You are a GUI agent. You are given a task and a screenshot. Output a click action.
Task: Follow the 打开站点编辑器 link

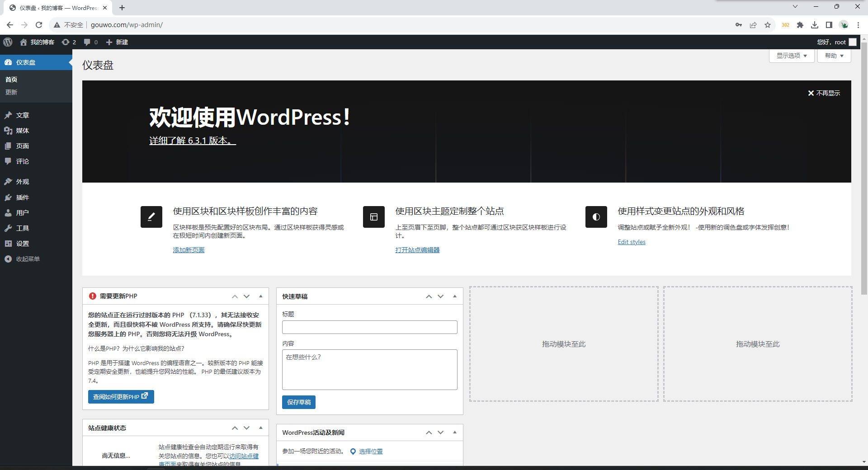point(417,250)
